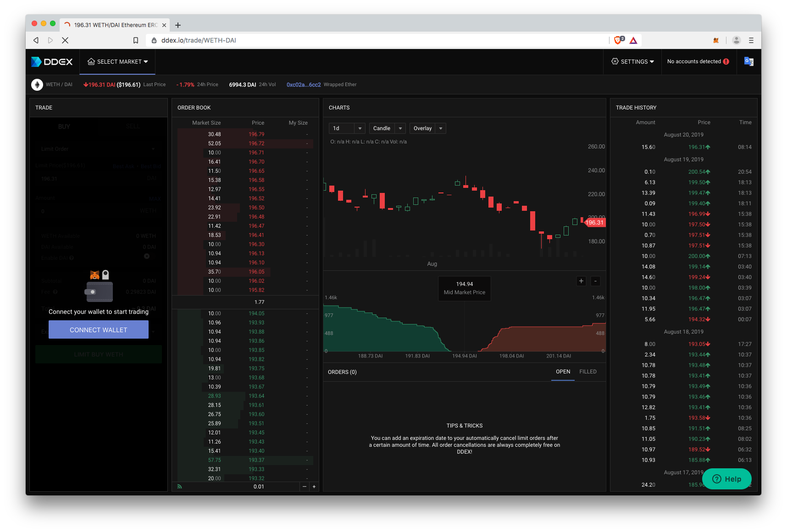Decrease order book price grouping with minus
Viewport: 787px width, 532px height.
pyautogui.click(x=305, y=487)
